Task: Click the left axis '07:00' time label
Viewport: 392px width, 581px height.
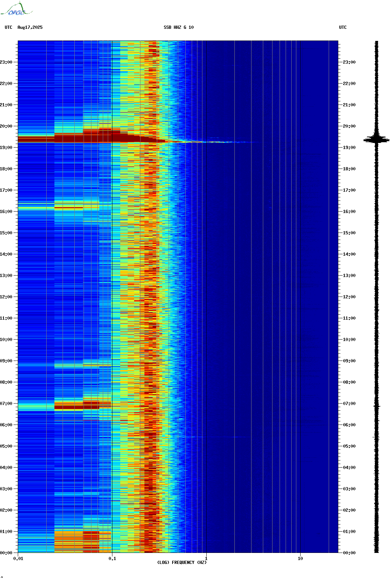Action: [6, 404]
